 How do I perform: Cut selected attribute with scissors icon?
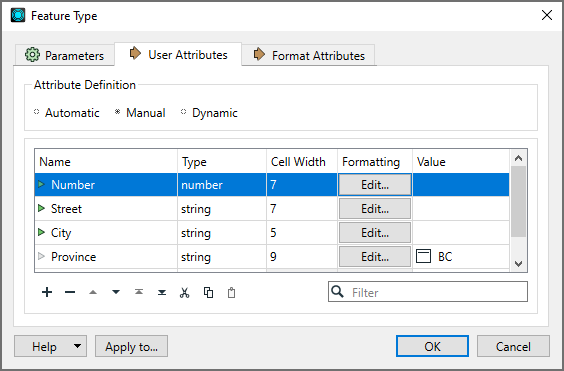185,293
